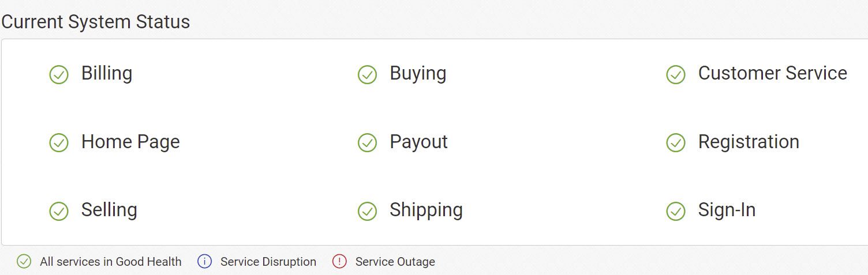868x275 pixels.
Task: Select the Payout service label
Action: point(418,141)
